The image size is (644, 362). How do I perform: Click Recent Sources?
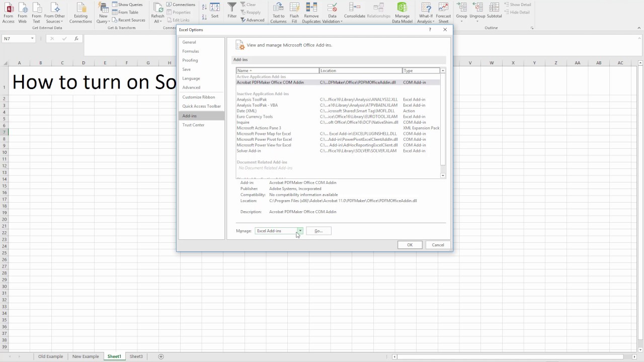128,20
